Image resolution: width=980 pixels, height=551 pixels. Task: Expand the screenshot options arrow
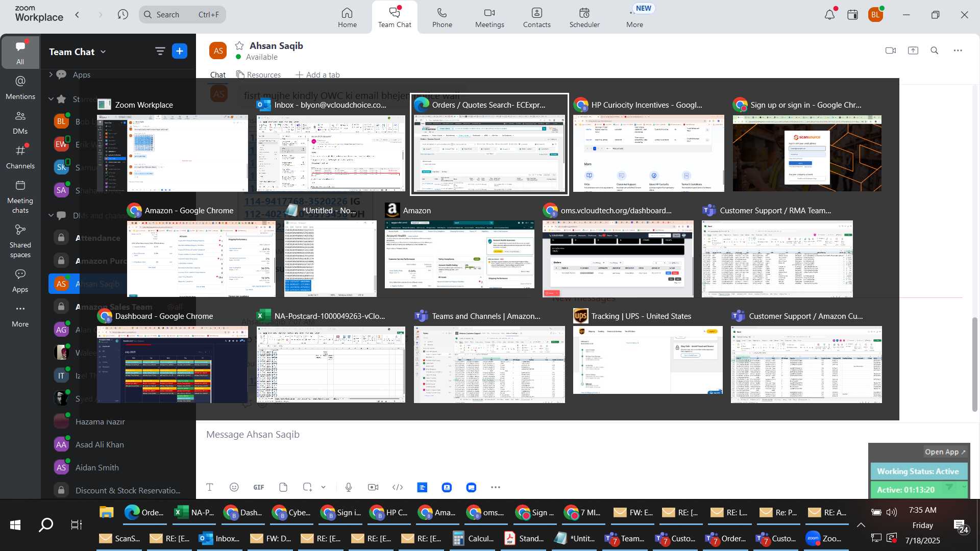click(323, 487)
